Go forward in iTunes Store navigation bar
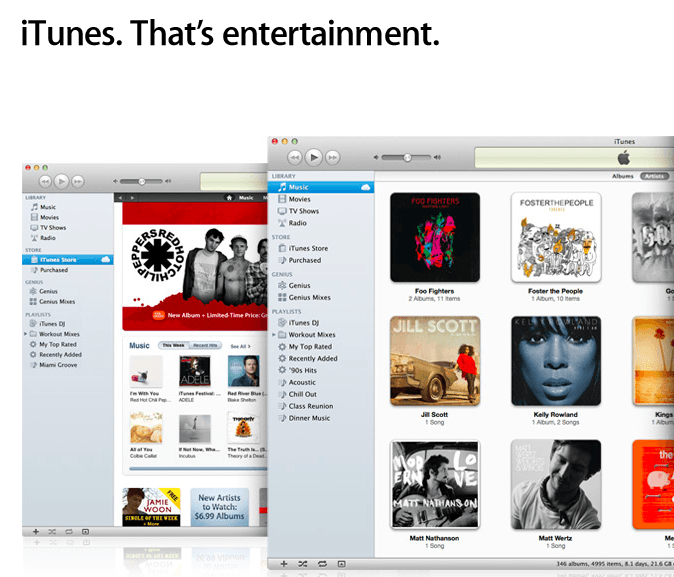 (x=132, y=198)
